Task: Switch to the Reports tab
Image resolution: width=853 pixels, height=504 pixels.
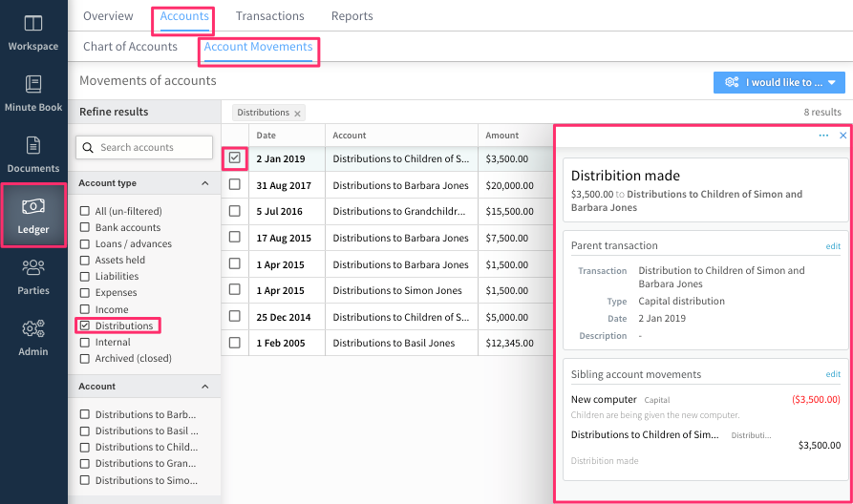Action: (352, 16)
